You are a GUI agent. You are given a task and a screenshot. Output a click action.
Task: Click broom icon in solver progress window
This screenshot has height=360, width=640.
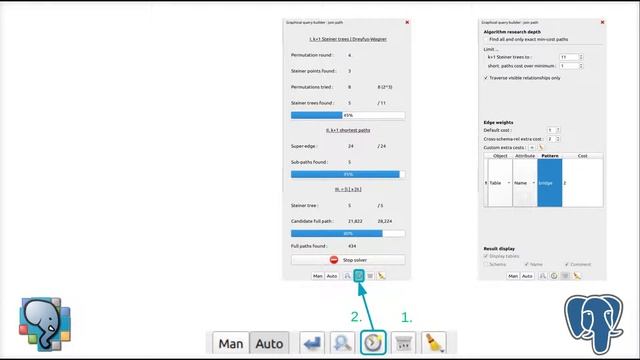tap(381, 276)
